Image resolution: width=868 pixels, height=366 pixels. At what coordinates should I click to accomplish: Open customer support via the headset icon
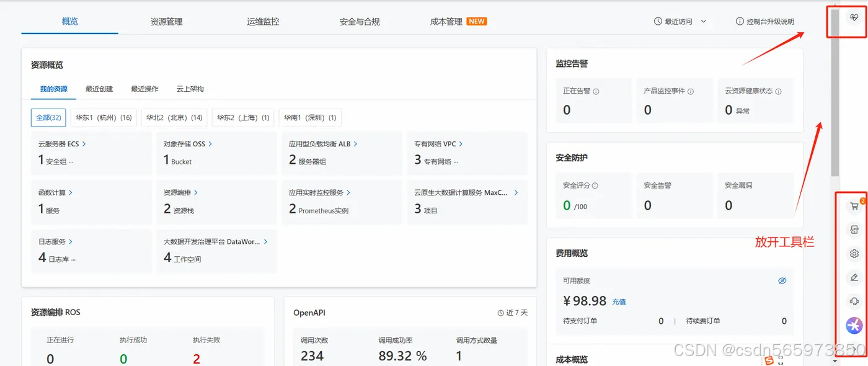[854, 301]
